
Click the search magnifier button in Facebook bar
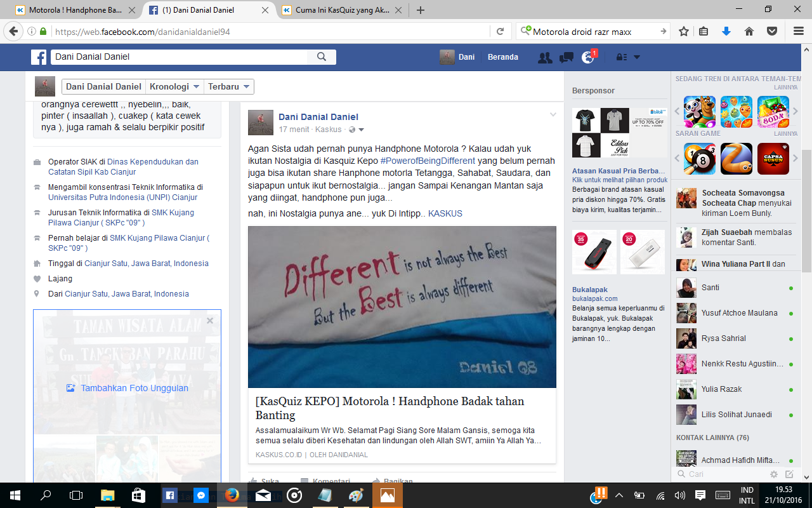tap(322, 57)
